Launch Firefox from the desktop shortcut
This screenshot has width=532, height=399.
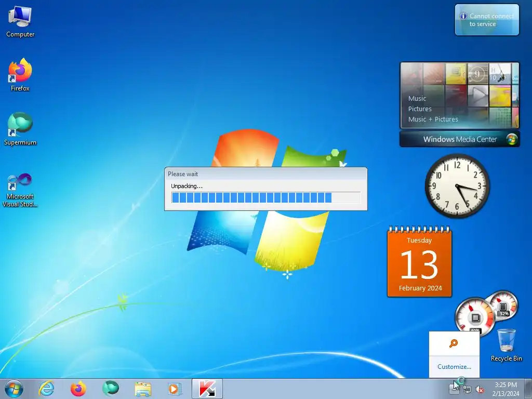click(x=20, y=75)
